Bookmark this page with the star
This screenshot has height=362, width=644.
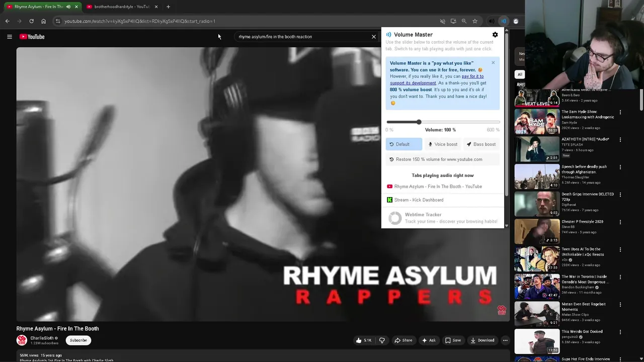coord(474,21)
